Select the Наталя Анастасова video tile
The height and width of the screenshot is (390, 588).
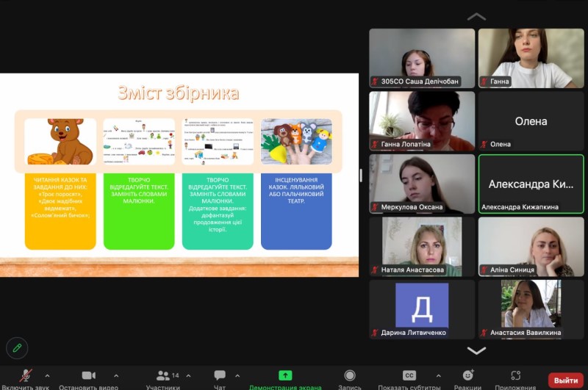(x=422, y=247)
